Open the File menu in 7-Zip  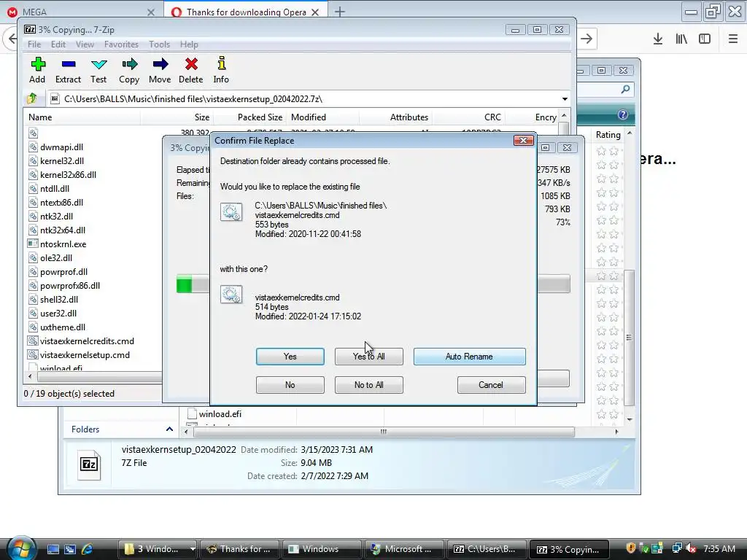[x=34, y=44]
